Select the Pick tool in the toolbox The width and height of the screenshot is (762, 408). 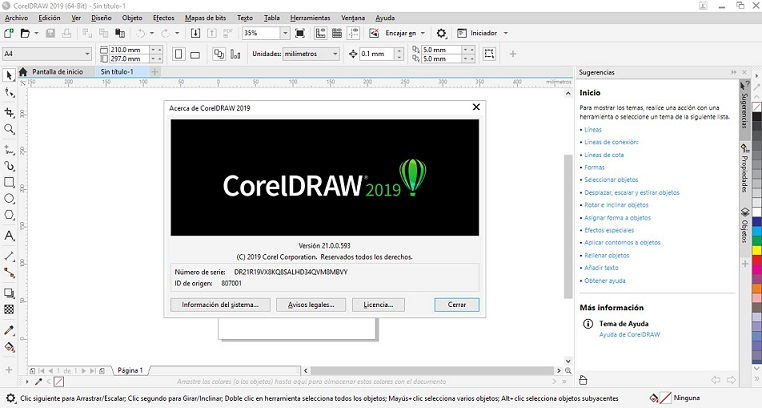[x=9, y=75]
